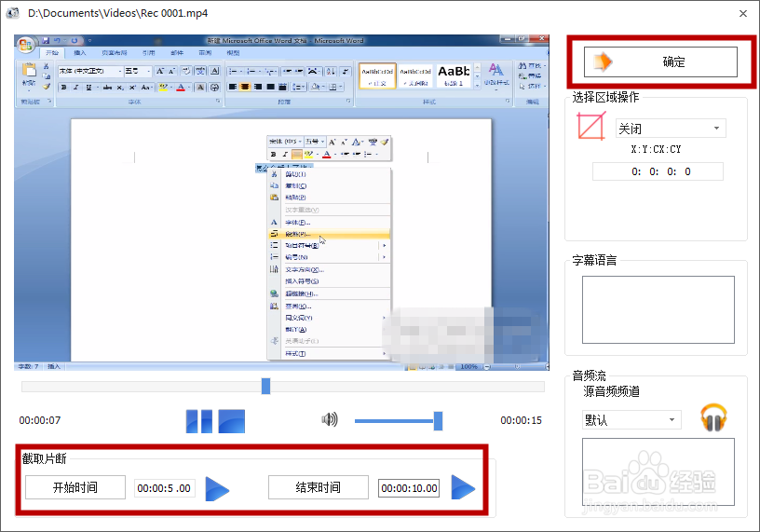Pause the video playback
Screen dimensions: 760x532
point(199,421)
